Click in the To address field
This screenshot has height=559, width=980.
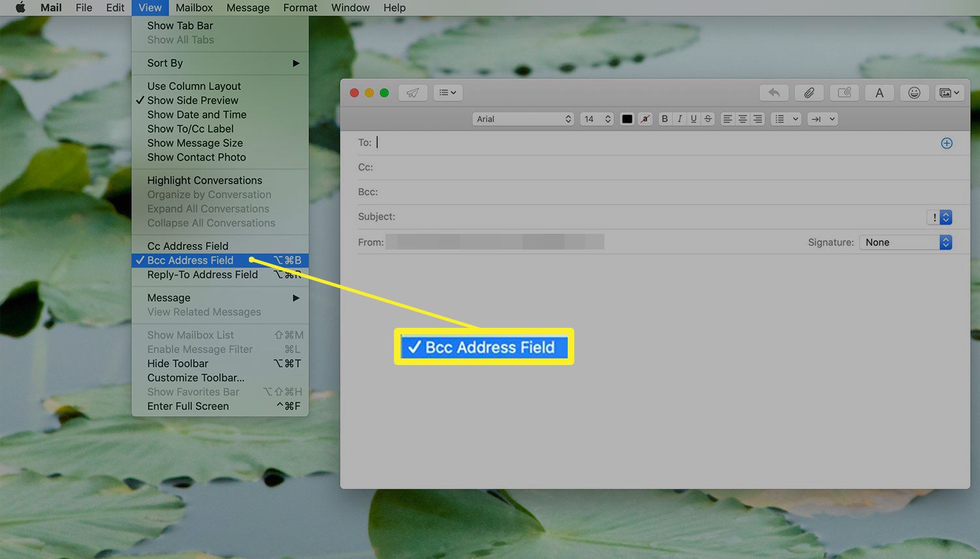[x=655, y=142]
